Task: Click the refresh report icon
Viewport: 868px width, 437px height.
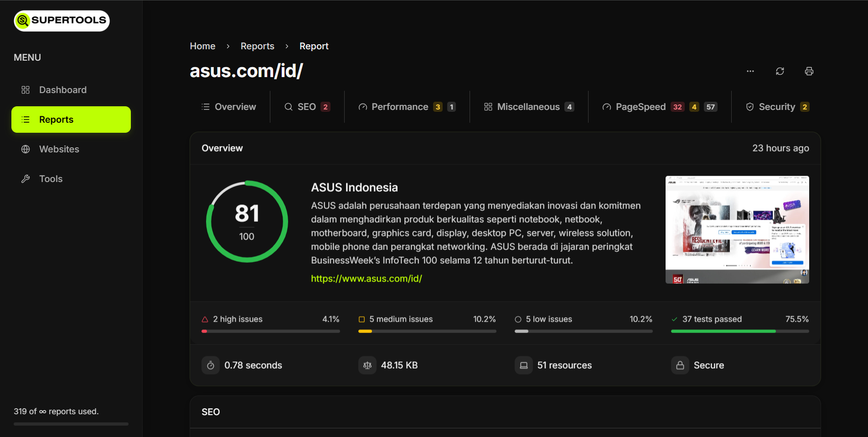Action: tap(780, 71)
